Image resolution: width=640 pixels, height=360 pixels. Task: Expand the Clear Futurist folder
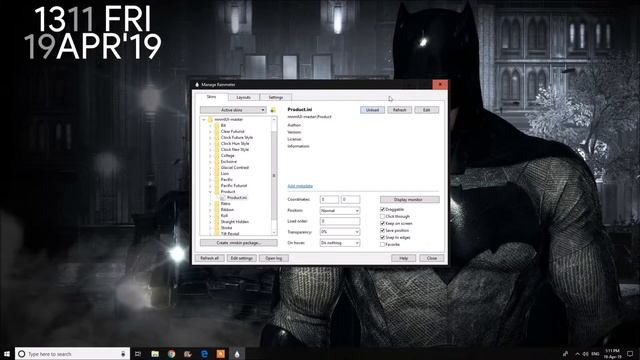pyautogui.click(x=210, y=131)
